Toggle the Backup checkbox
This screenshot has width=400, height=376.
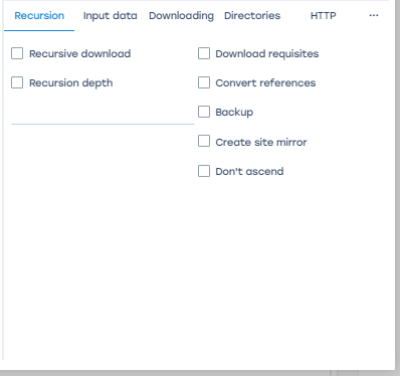pos(204,112)
